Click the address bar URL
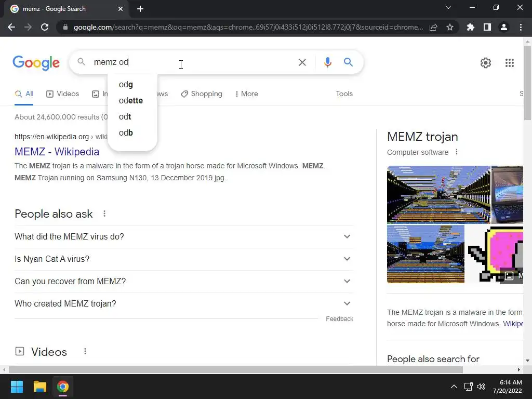532x399 pixels. pos(248,27)
